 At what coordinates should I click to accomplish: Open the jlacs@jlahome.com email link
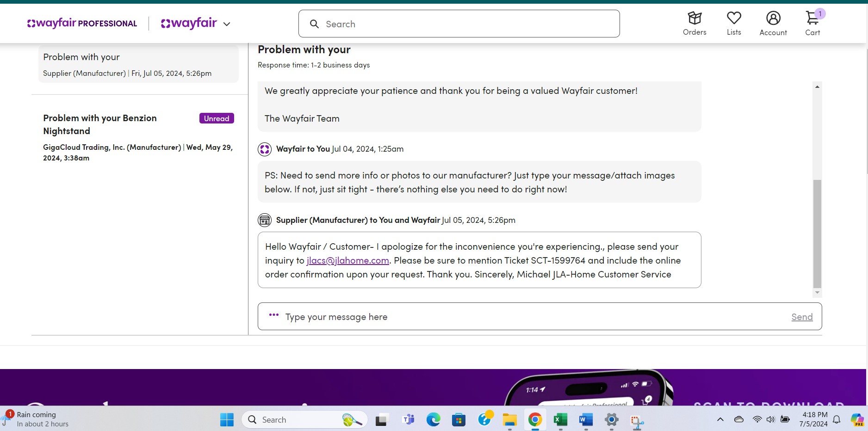click(348, 260)
